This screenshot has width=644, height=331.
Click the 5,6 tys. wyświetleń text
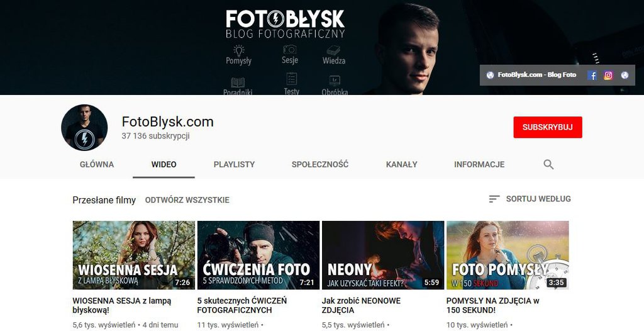(x=104, y=325)
